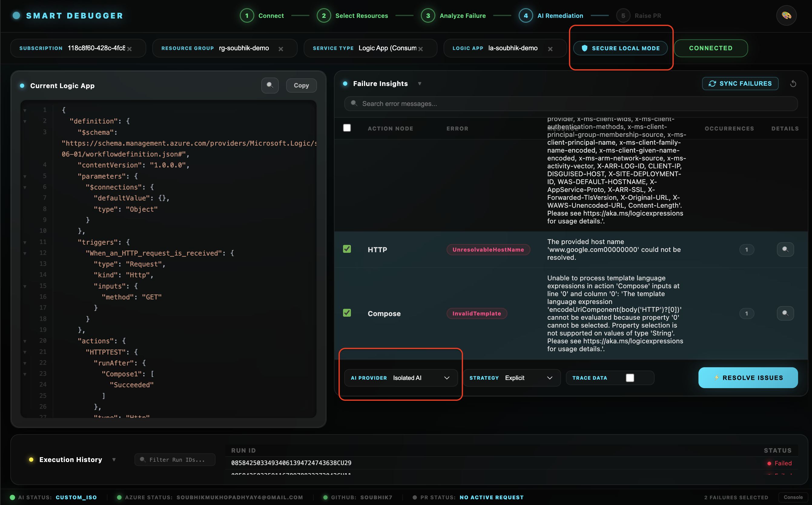Go to step 2 Select Resources
Screen dimensions: 812x505
(352, 16)
